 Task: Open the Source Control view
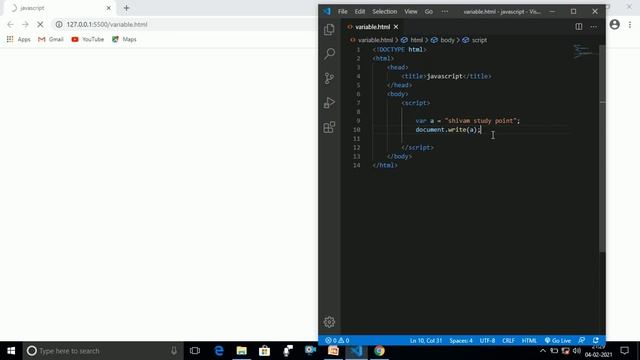pos(329,78)
